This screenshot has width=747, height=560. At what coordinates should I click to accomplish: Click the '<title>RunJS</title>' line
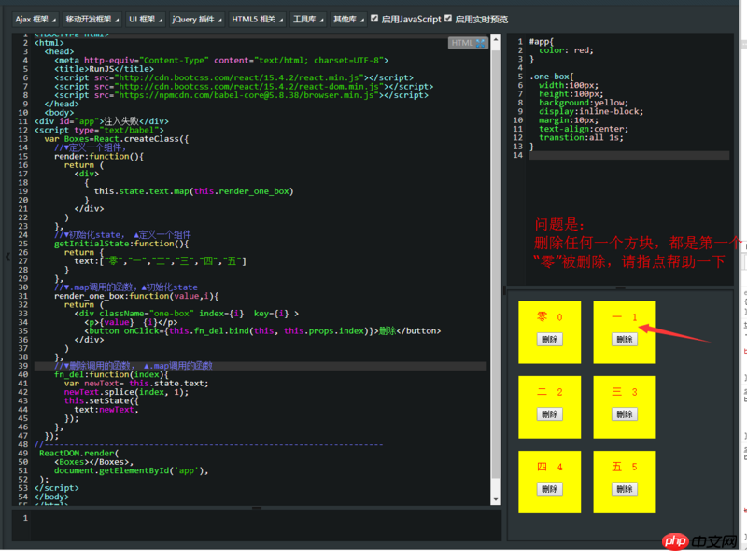104,69
